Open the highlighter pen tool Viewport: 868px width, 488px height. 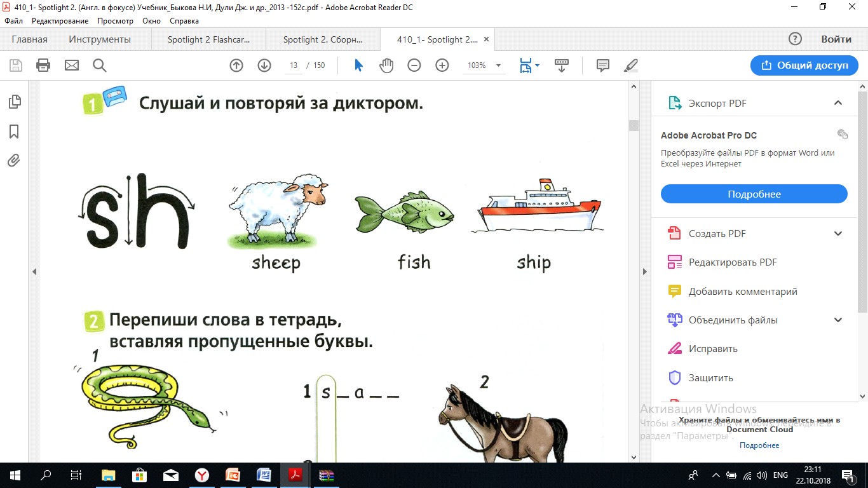tap(631, 65)
